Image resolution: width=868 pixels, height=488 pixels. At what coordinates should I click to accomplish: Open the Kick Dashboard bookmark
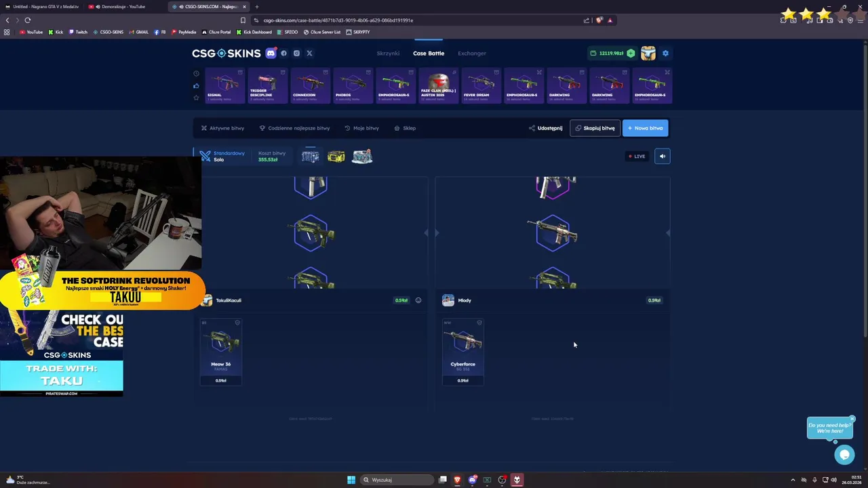254,32
